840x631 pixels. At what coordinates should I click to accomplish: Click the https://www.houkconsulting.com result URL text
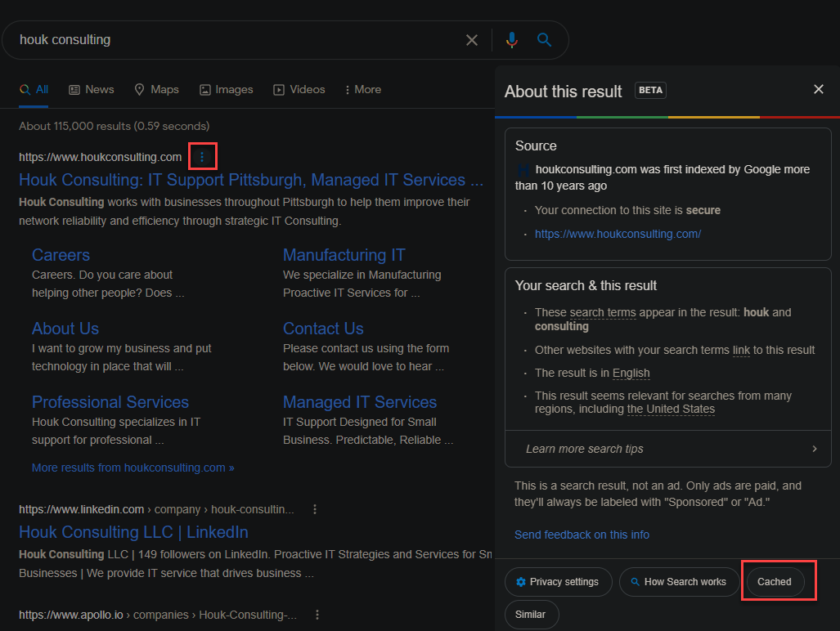pyautogui.click(x=100, y=158)
